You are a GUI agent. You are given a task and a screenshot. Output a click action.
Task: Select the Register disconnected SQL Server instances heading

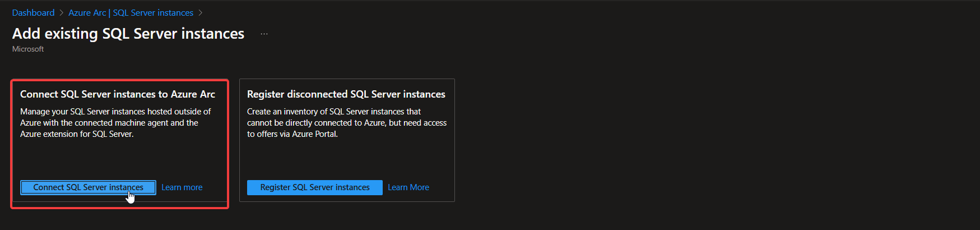coord(346,94)
